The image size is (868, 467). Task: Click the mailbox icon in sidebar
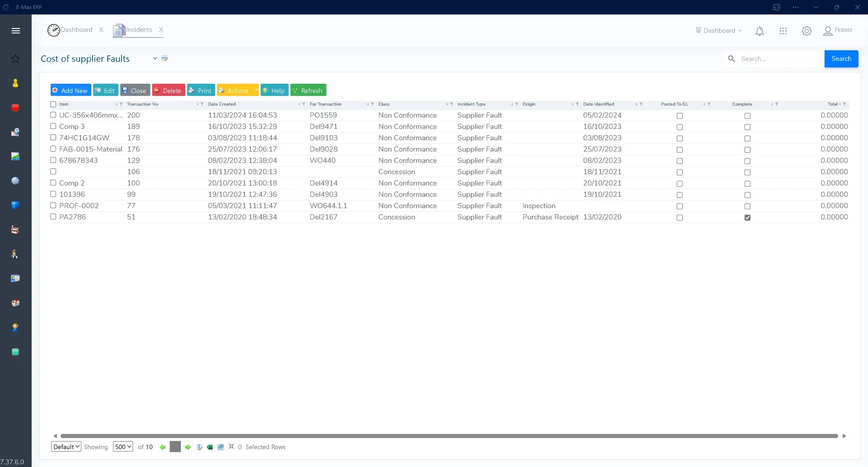click(x=15, y=303)
